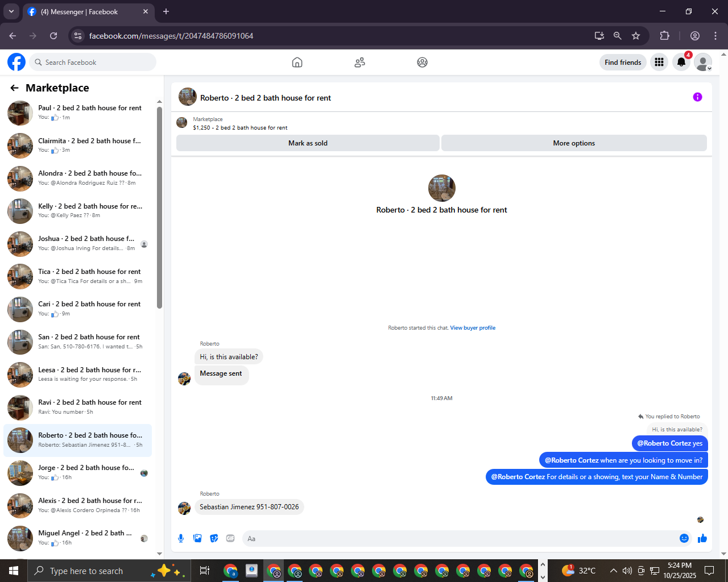Attach a photo using the image icon
Screen dimensions: 728x582
pyautogui.click(x=197, y=538)
